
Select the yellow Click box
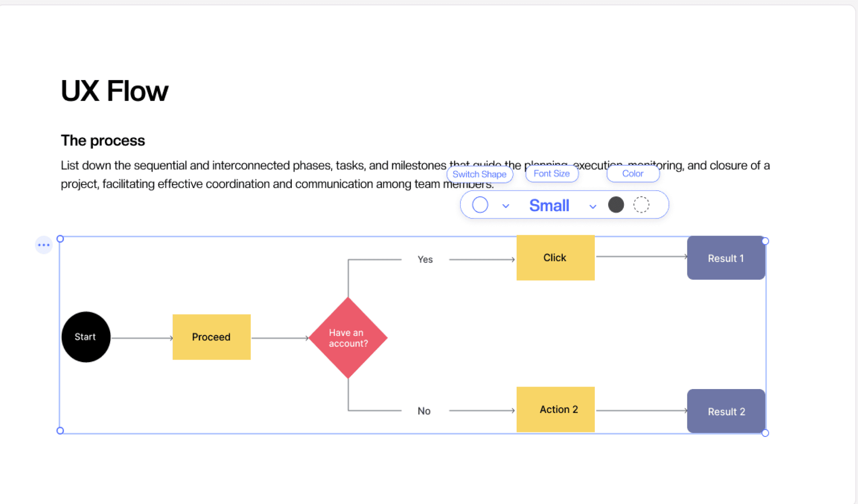(555, 258)
